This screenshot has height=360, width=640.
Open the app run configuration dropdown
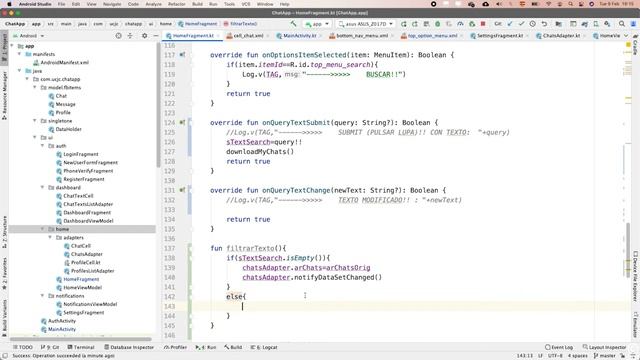(316, 24)
